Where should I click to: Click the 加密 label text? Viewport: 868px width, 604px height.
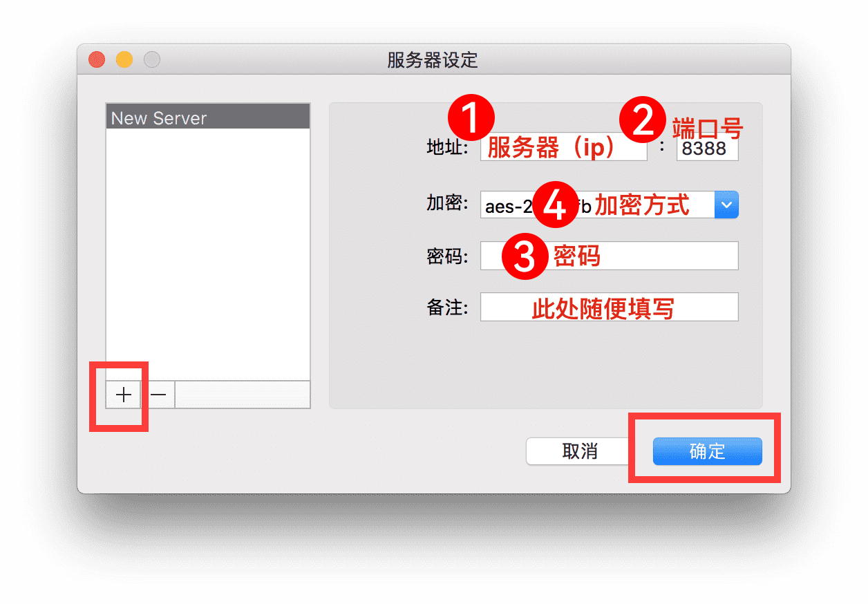tap(447, 205)
